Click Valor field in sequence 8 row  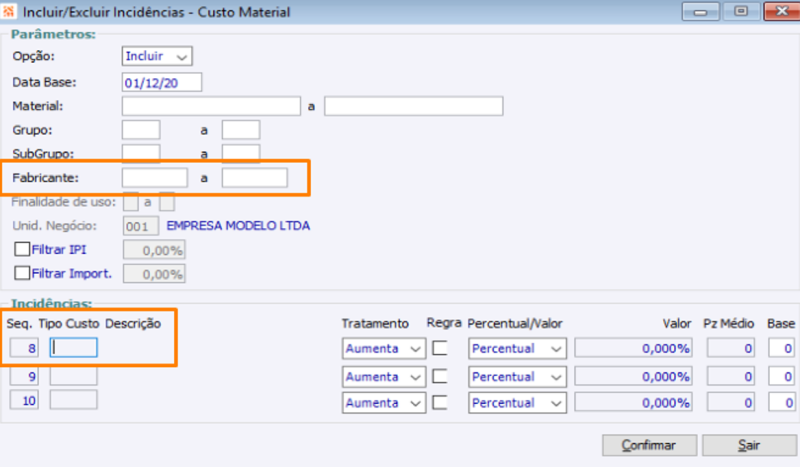[x=634, y=348]
